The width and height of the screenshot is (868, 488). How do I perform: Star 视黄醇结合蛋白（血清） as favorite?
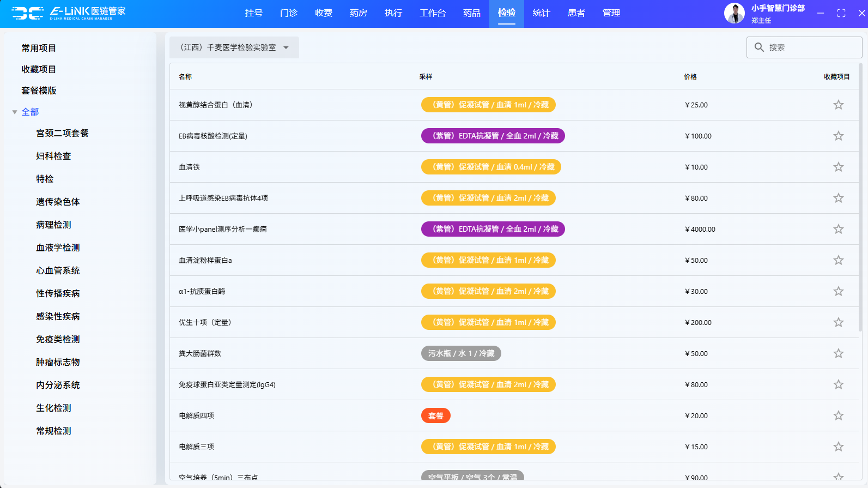(838, 105)
